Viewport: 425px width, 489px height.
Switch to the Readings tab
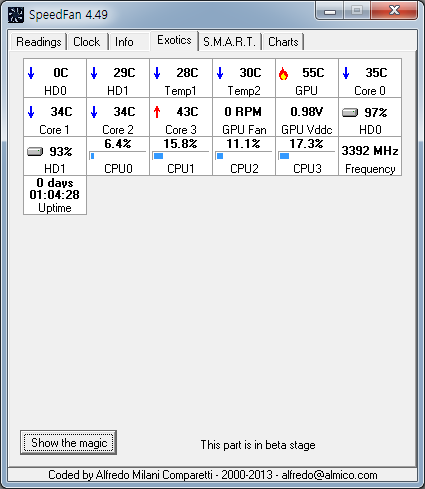(x=39, y=42)
